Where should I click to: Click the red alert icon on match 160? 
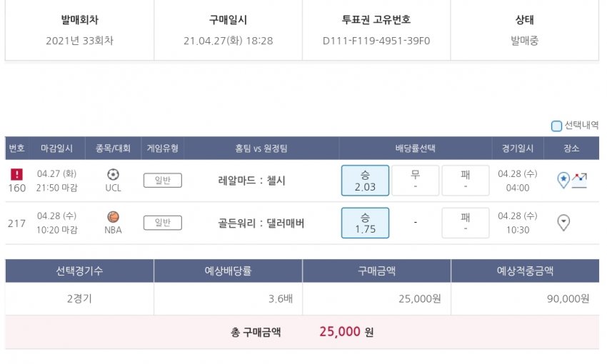tap(17, 173)
